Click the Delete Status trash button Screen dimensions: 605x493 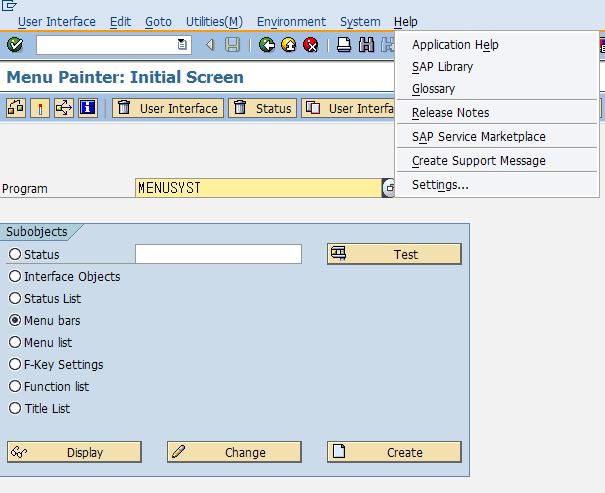click(262, 108)
